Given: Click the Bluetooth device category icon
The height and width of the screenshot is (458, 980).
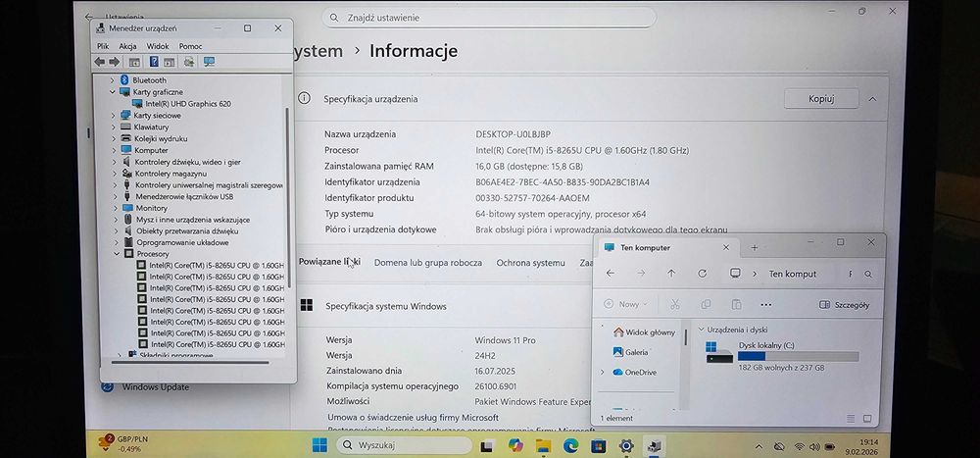Looking at the screenshot, I should pos(124,80).
